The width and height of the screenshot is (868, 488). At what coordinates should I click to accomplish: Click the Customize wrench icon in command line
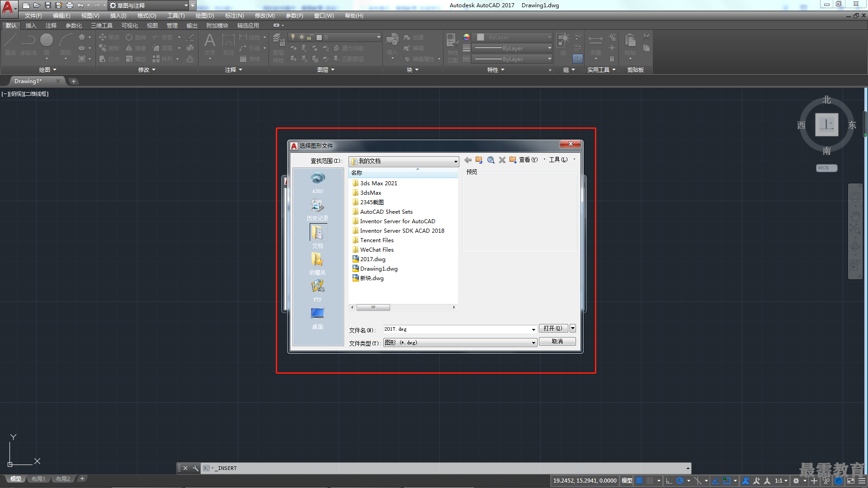(195, 468)
